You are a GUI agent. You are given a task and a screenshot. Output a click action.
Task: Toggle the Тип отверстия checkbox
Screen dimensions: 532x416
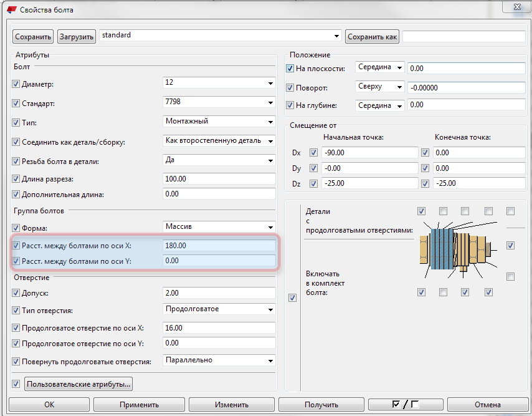click(x=16, y=311)
